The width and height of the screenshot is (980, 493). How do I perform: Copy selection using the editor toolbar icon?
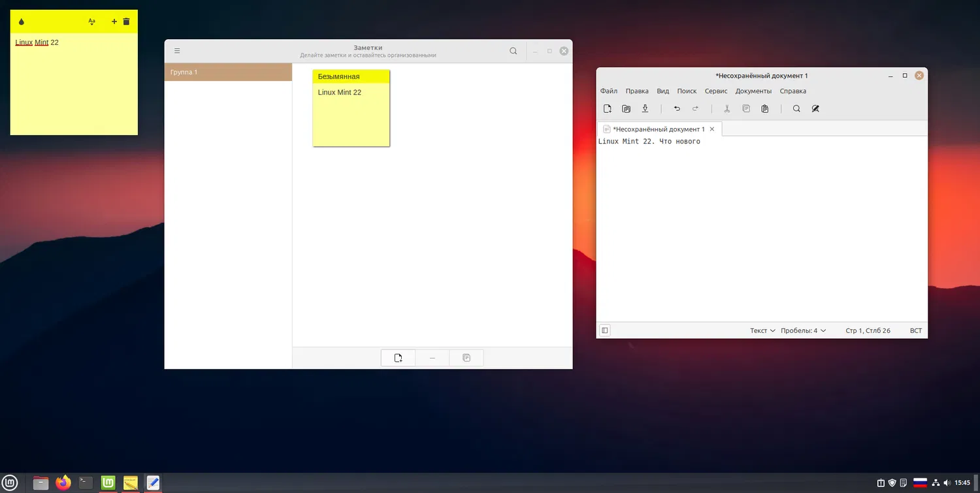pyautogui.click(x=746, y=109)
